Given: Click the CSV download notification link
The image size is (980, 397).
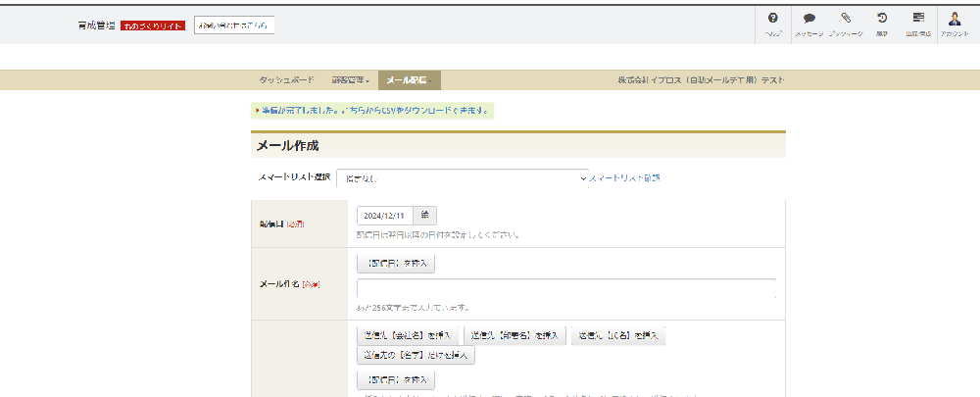Looking at the screenshot, I should (x=374, y=111).
